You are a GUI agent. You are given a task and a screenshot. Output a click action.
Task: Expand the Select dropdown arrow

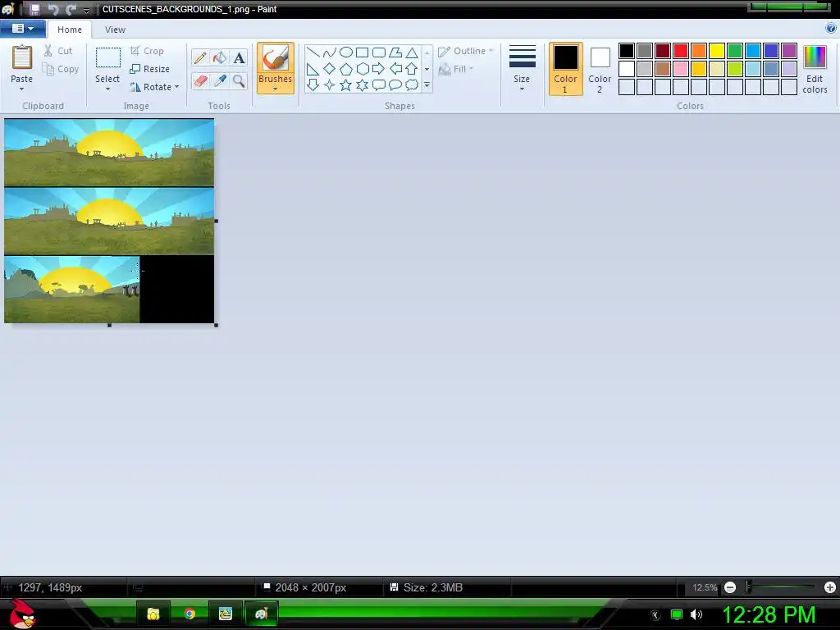(107, 89)
